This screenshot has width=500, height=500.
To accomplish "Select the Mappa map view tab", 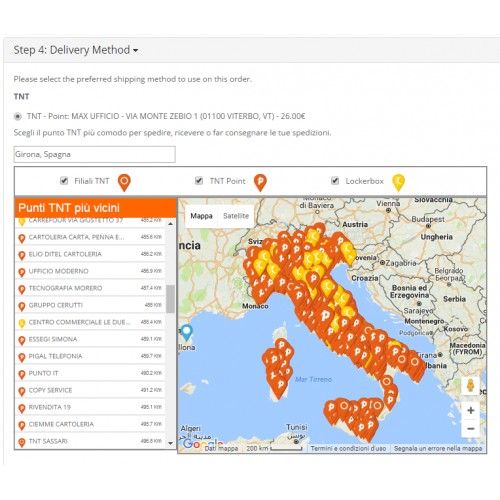I will tap(201, 216).
